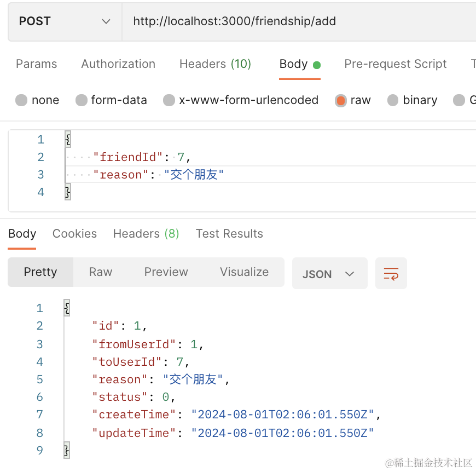Open the Pre-request Script tab
The image size is (476, 472).
click(395, 64)
